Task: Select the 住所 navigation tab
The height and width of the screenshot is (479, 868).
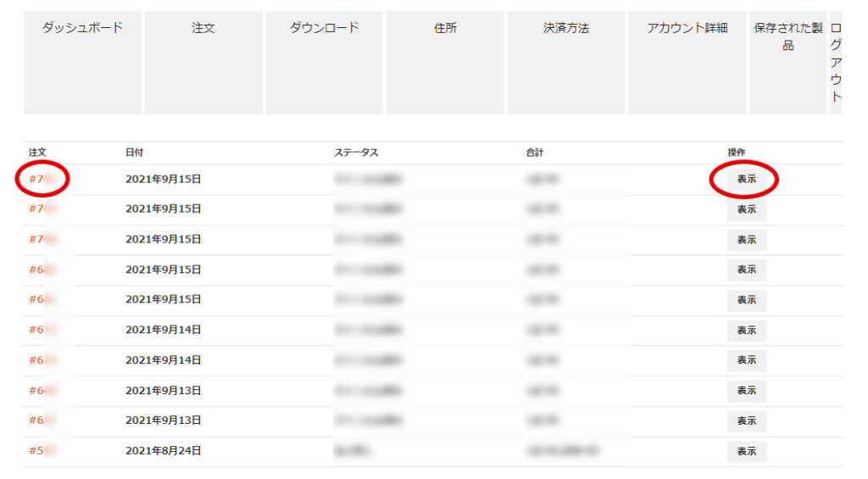Action: [x=445, y=63]
